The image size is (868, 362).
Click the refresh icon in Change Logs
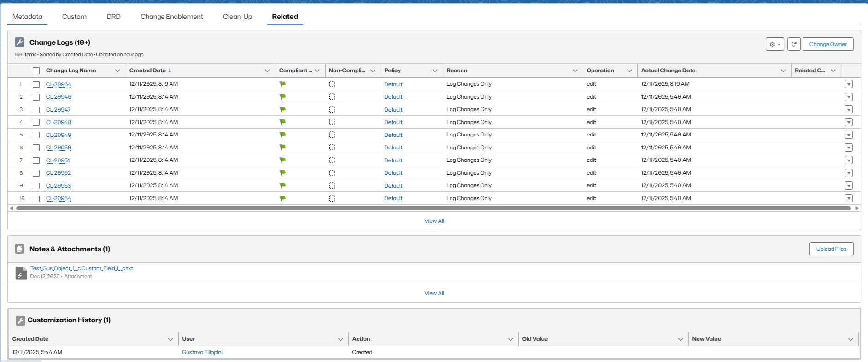coord(793,44)
